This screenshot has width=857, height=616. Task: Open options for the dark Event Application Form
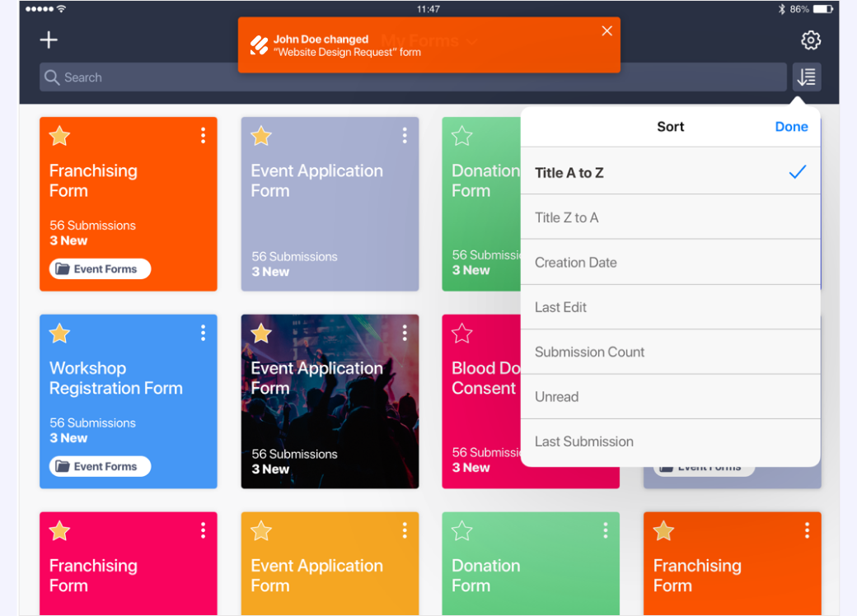405,334
